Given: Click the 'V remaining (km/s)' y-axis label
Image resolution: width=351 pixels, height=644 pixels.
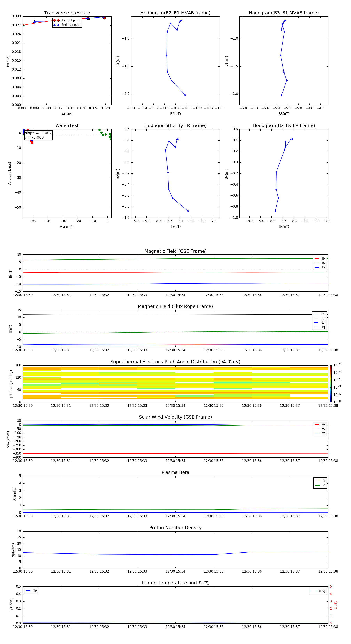Looking at the screenshot, I should click(10, 173).
